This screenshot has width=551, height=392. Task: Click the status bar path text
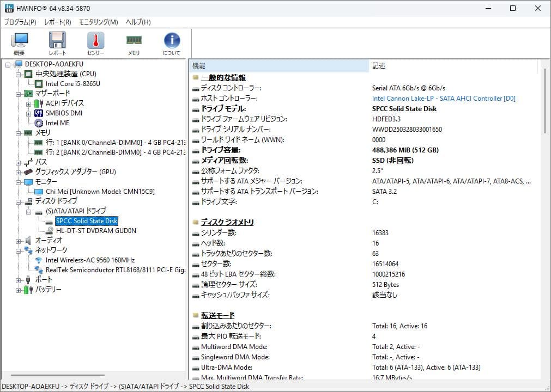tap(125, 387)
